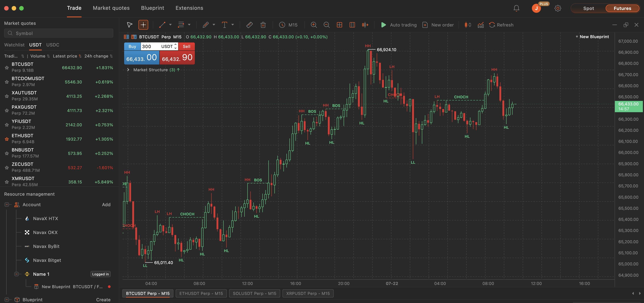Toggle the BTCUSDT favorite star
Viewport: 644px width, 303px height.
coord(7,67)
